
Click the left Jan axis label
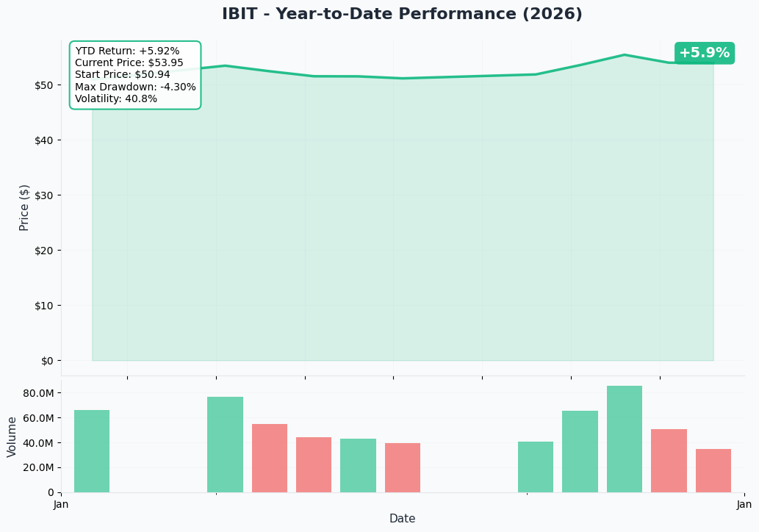point(60,505)
